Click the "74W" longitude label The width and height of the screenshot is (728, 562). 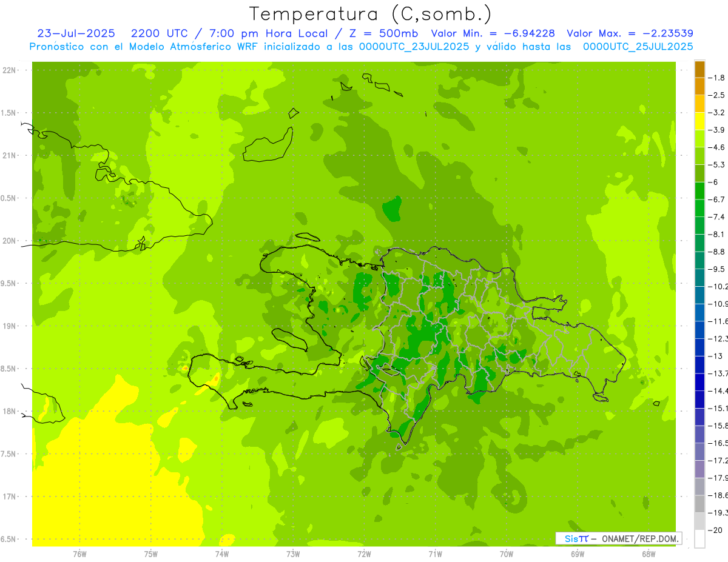[222, 554]
